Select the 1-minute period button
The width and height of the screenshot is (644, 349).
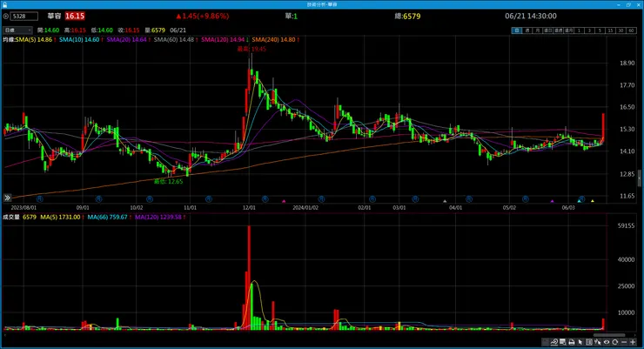(x=579, y=30)
